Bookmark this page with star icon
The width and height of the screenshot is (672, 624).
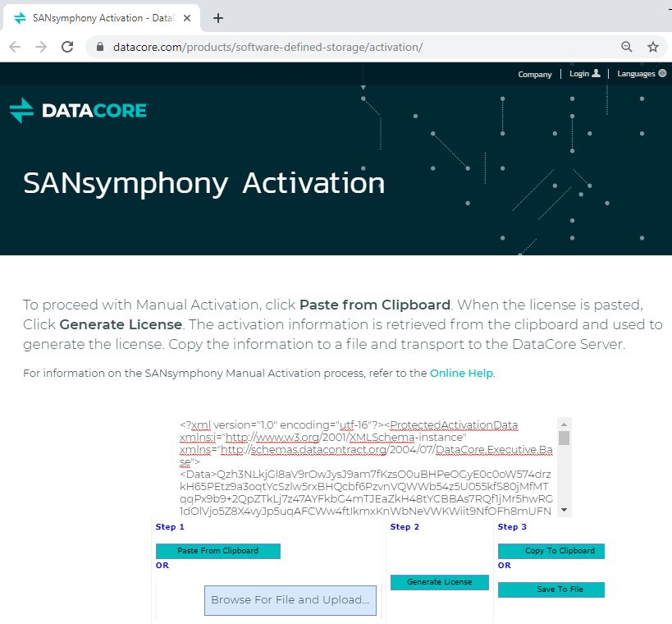click(653, 47)
